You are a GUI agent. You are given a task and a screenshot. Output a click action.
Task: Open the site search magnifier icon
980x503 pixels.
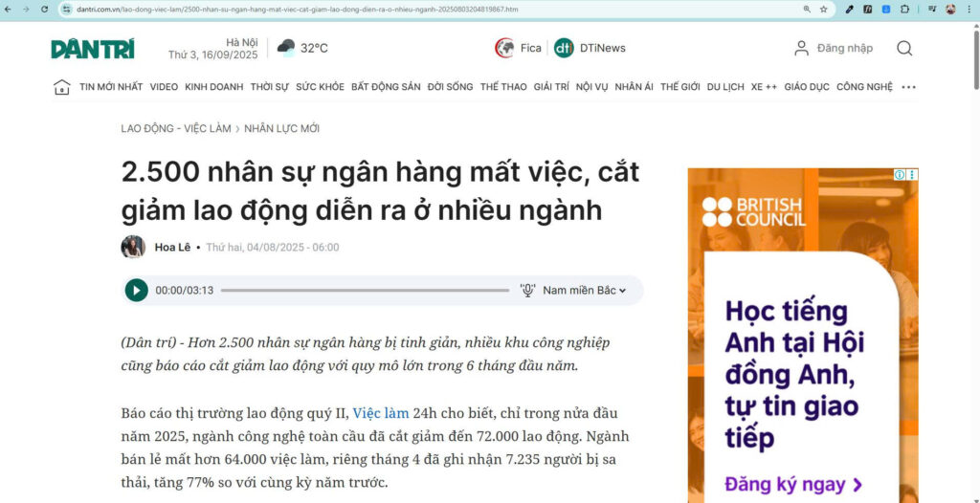tap(903, 48)
